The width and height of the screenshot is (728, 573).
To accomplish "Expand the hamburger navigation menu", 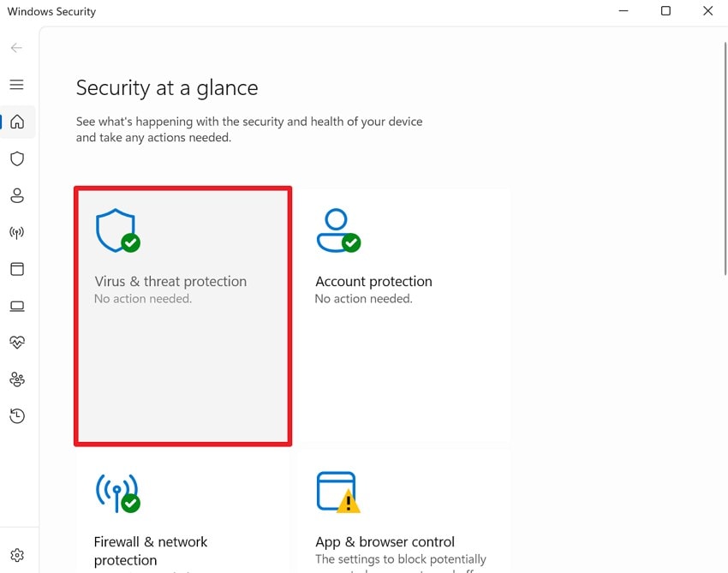I will (17, 85).
